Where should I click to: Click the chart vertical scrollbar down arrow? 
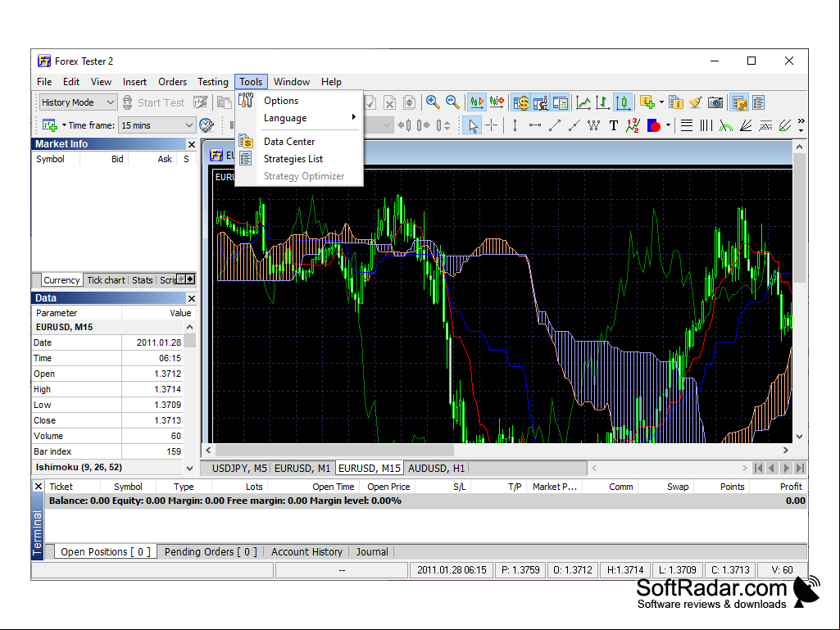click(x=799, y=437)
